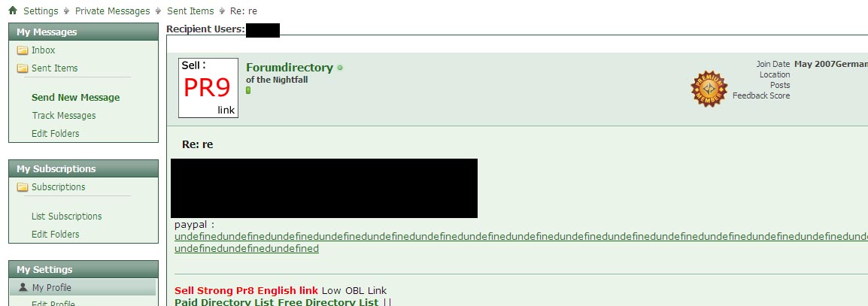
Task: Click the My Profile person icon
Action: [23, 287]
